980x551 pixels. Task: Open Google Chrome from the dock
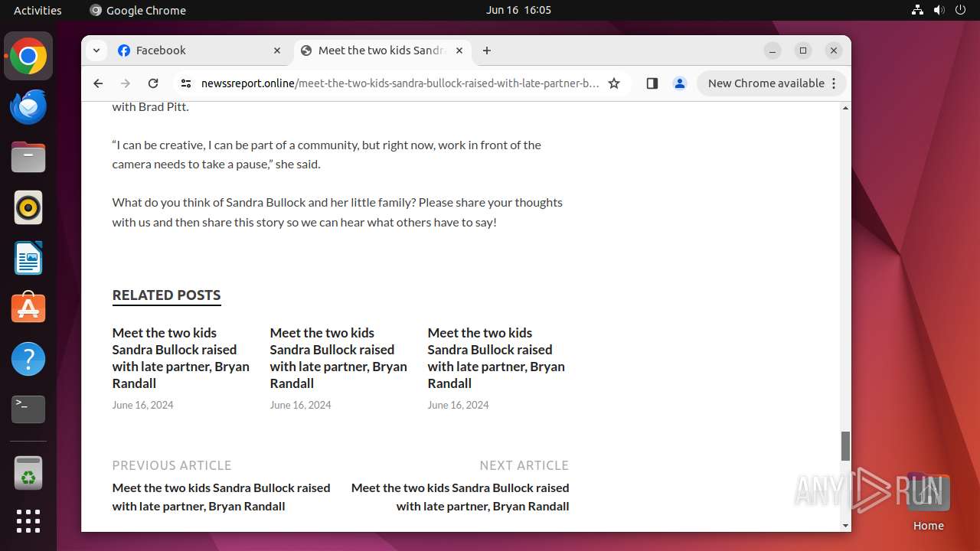(x=28, y=57)
